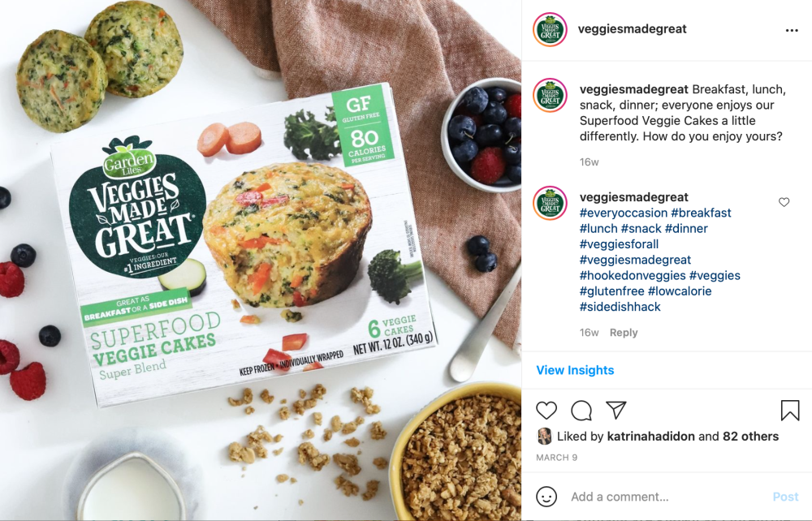The width and height of the screenshot is (812, 521).
Task: Share the post via paper plane icon
Action: [616, 410]
